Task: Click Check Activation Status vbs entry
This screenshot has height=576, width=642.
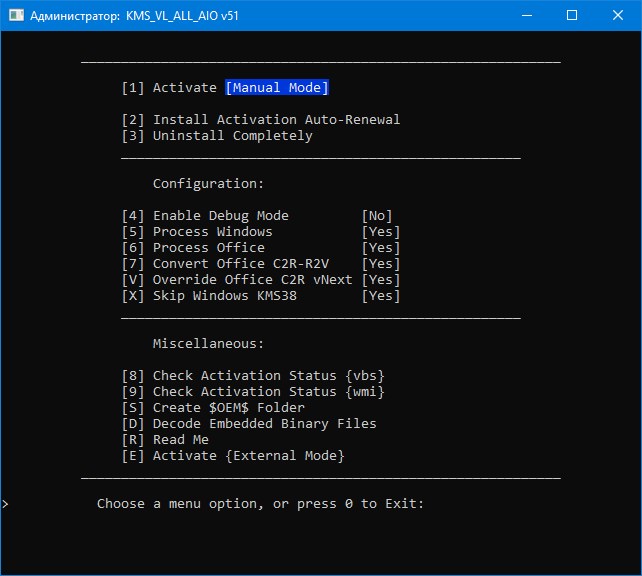Action: pyautogui.click(x=252, y=376)
